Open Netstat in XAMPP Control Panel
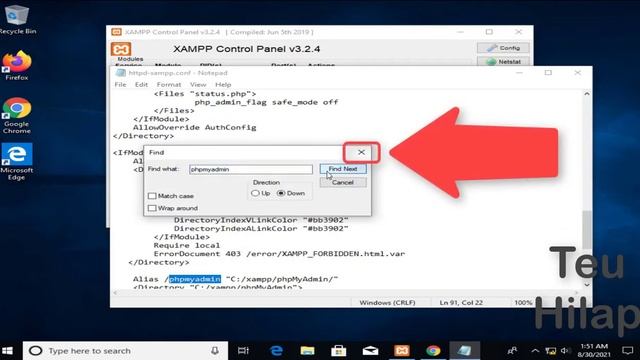 [x=503, y=62]
